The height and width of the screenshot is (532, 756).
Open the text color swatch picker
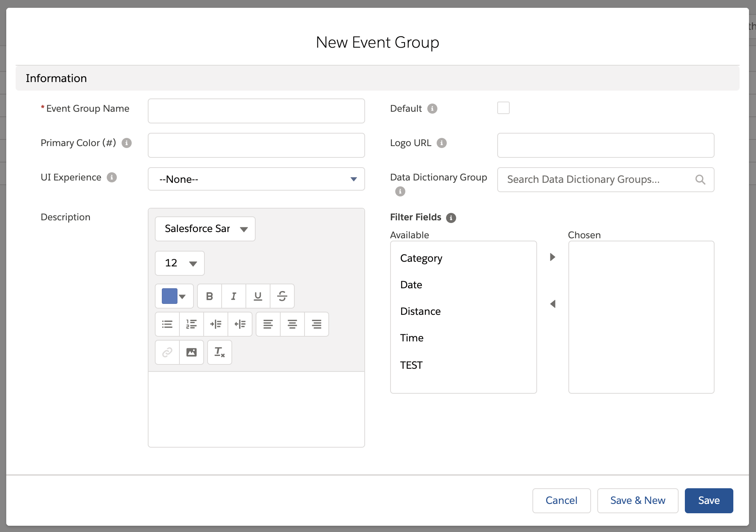pyautogui.click(x=174, y=296)
